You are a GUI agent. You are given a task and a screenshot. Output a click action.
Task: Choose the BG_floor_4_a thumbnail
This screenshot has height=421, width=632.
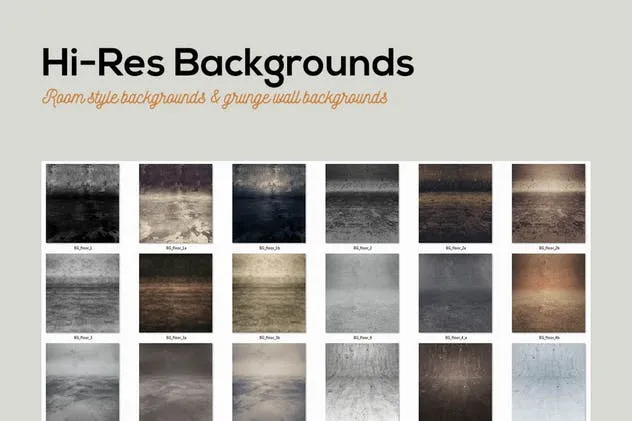point(455,293)
